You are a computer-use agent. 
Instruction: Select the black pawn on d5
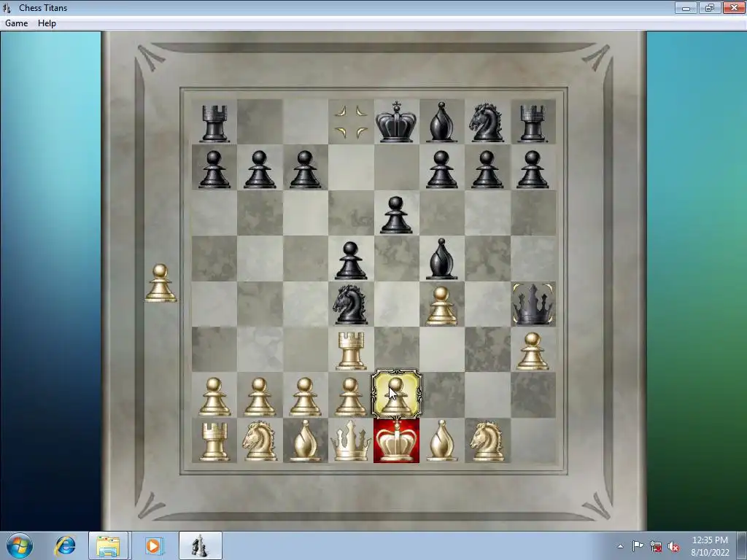(x=351, y=260)
